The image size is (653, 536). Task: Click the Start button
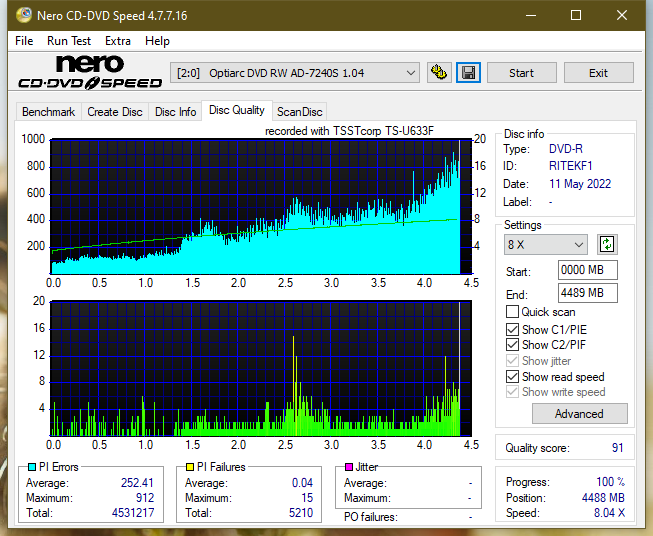coord(521,73)
